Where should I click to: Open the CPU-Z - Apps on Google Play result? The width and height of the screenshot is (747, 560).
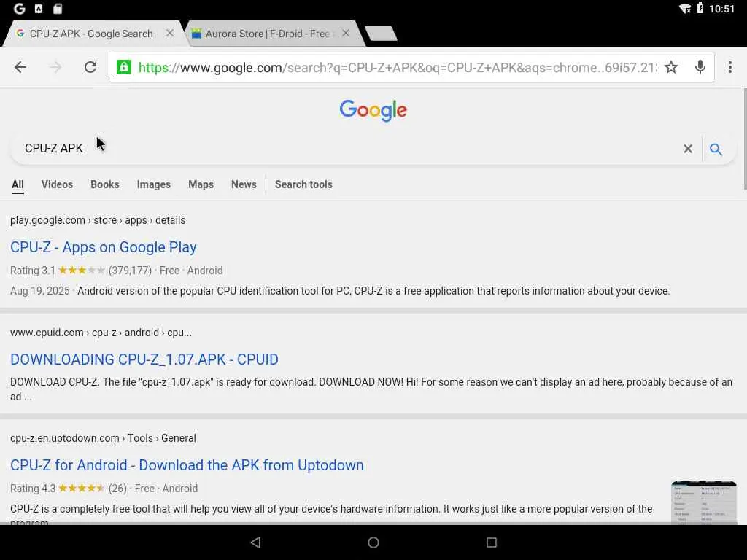click(104, 247)
